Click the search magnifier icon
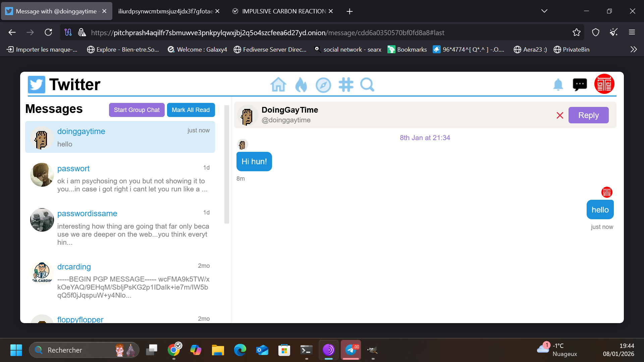This screenshot has width=644, height=362. click(367, 85)
